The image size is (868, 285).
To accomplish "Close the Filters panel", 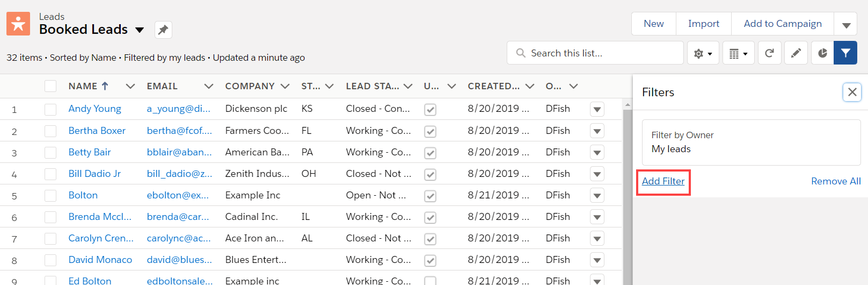I will [852, 92].
